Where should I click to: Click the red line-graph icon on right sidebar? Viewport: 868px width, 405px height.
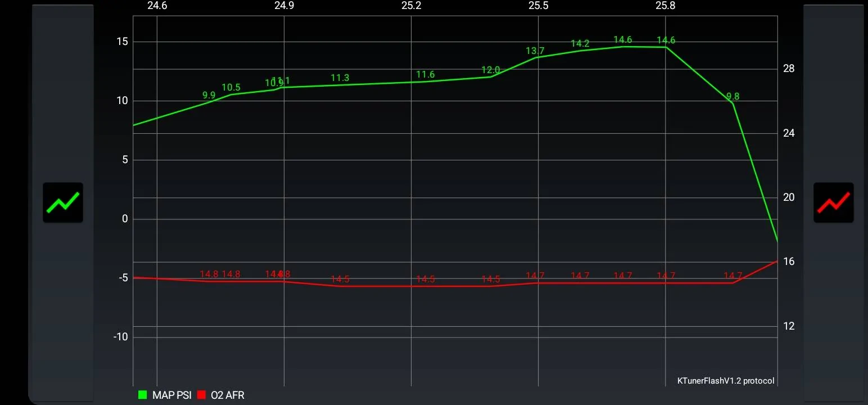(x=833, y=202)
